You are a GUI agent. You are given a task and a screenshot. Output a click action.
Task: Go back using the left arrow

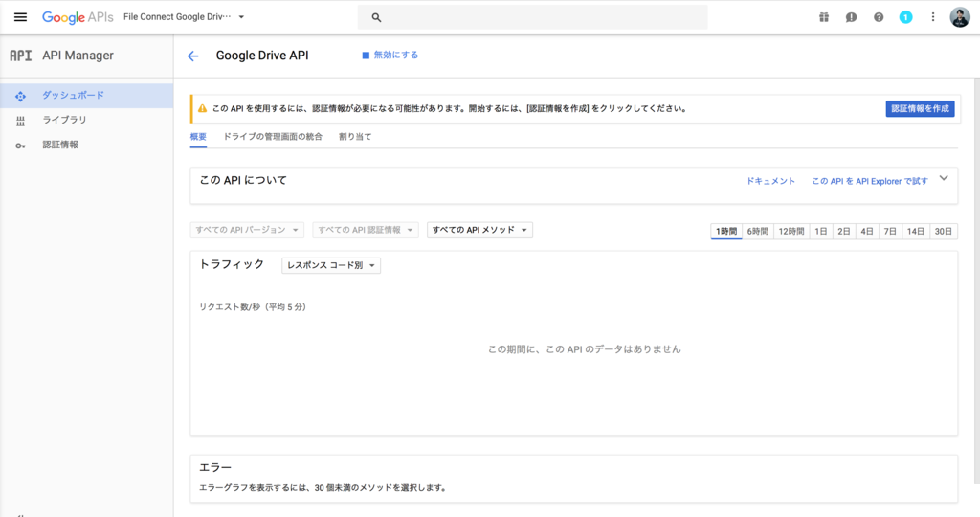pos(192,56)
